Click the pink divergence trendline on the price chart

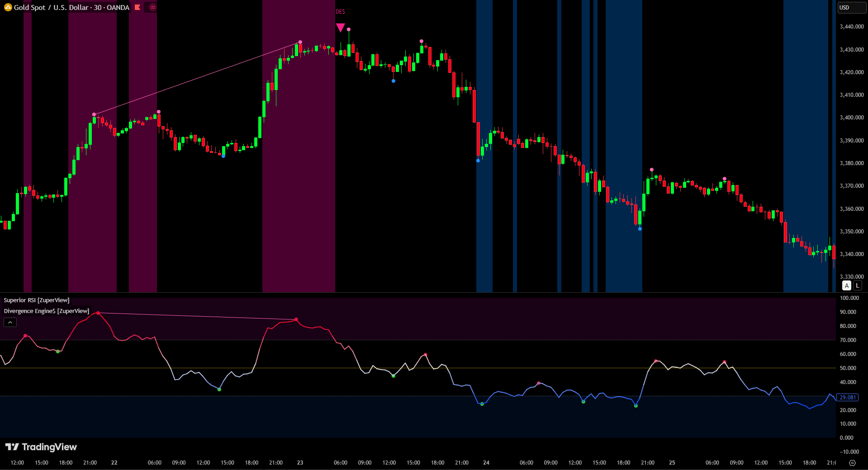(x=197, y=78)
